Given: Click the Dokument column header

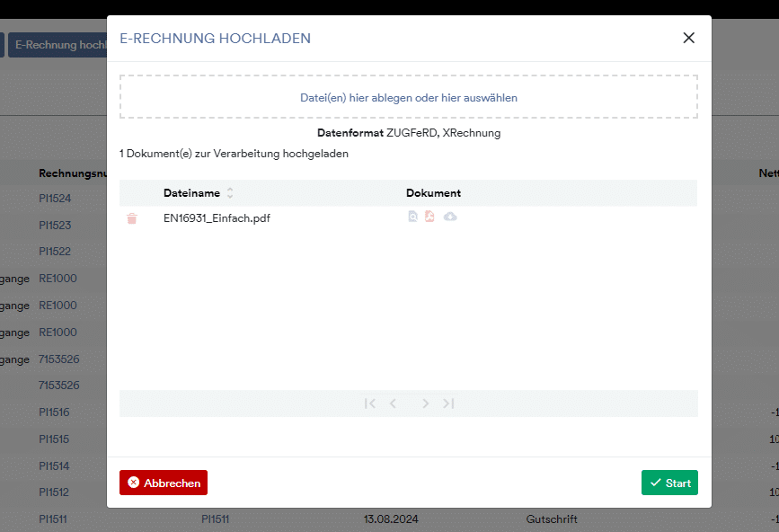Looking at the screenshot, I should tap(433, 192).
